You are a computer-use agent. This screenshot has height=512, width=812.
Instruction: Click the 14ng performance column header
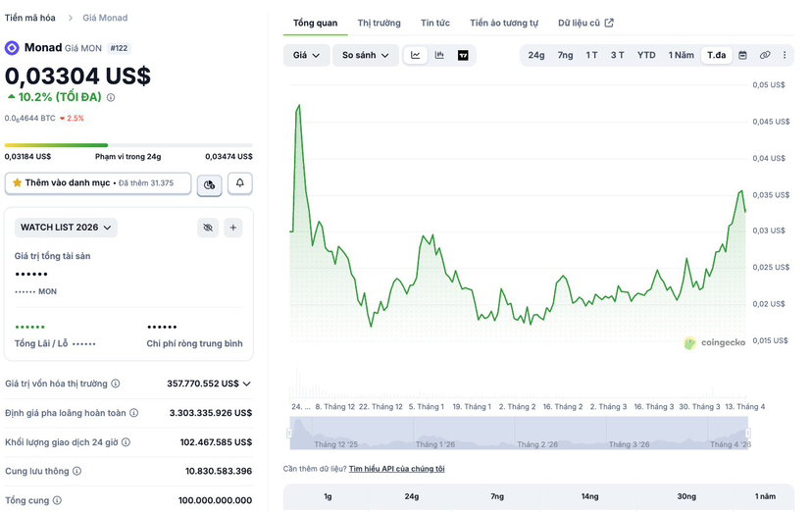click(x=589, y=496)
